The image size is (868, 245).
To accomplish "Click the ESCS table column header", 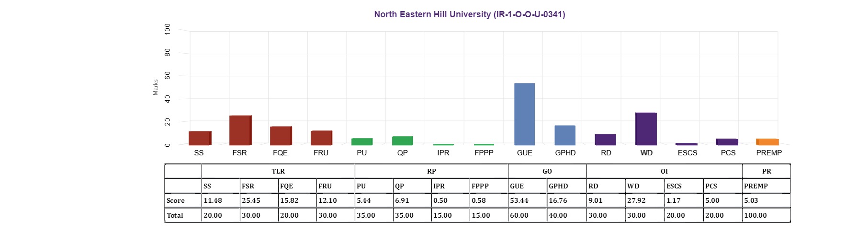I will point(684,186).
